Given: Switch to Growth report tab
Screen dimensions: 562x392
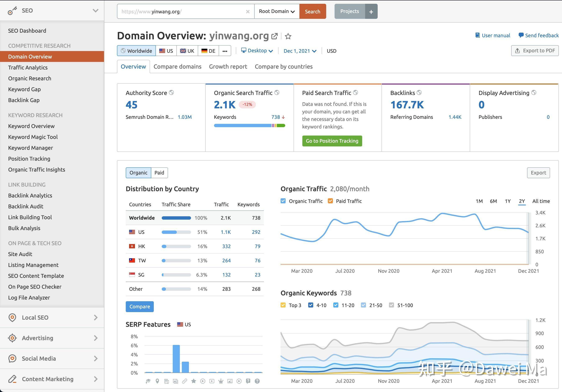Looking at the screenshot, I should coord(228,67).
